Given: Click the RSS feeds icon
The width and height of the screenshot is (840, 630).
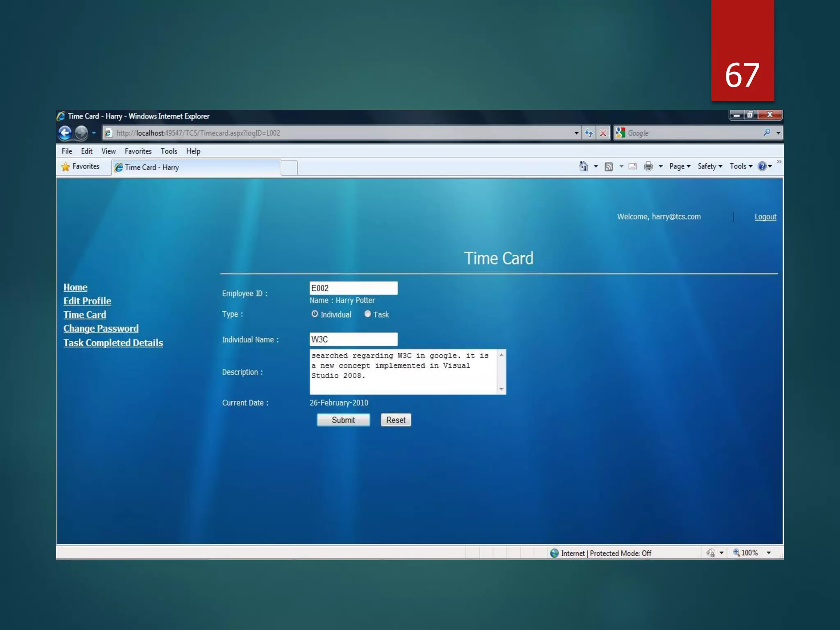Looking at the screenshot, I should (x=609, y=167).
